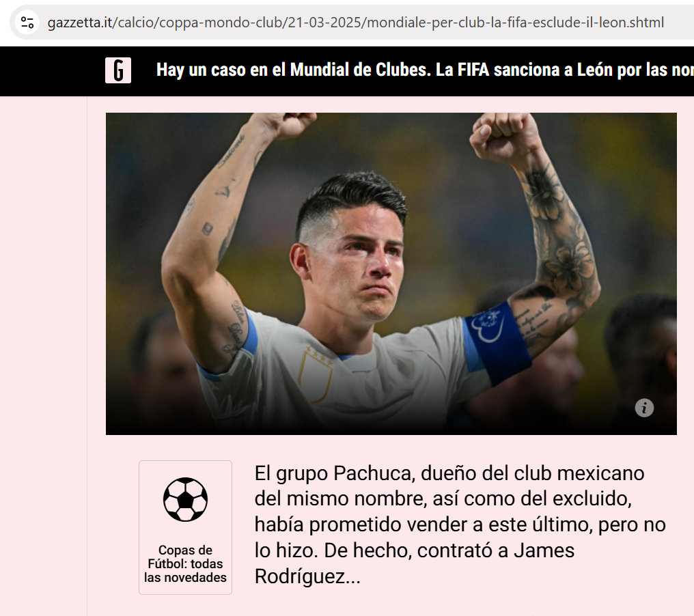Open the James Rodríguez article photo
This screenshot has height=616, width=694.
(x=391, y=273)
